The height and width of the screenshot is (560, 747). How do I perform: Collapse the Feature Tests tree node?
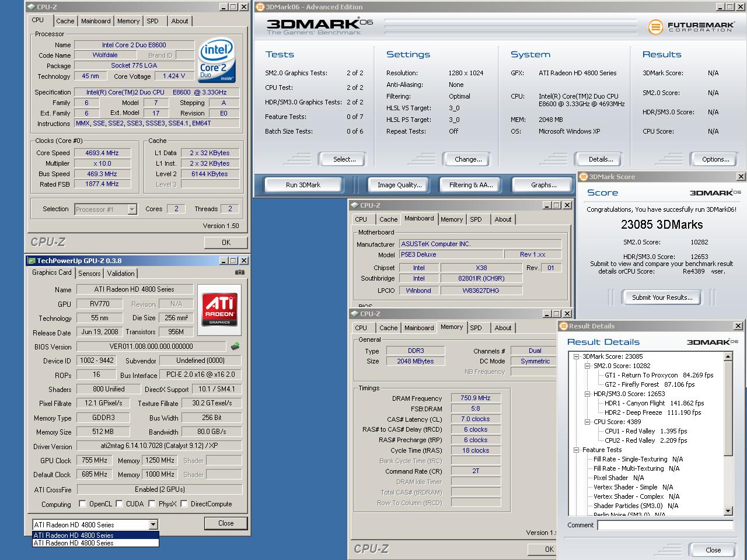click(576, 450)
